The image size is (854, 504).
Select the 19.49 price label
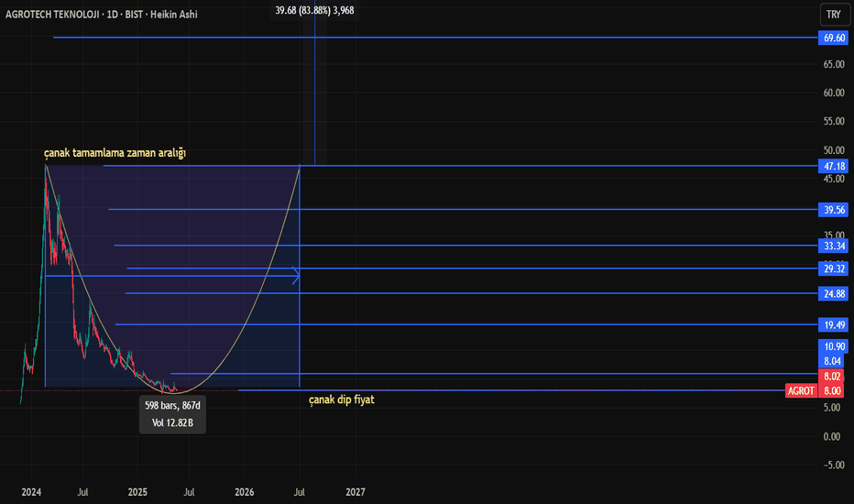click(833, 325)
